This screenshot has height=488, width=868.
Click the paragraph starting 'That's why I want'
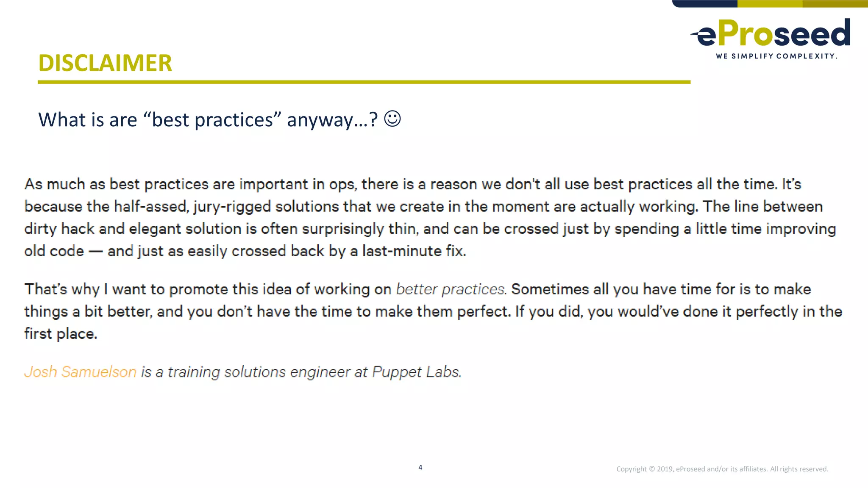433,311
